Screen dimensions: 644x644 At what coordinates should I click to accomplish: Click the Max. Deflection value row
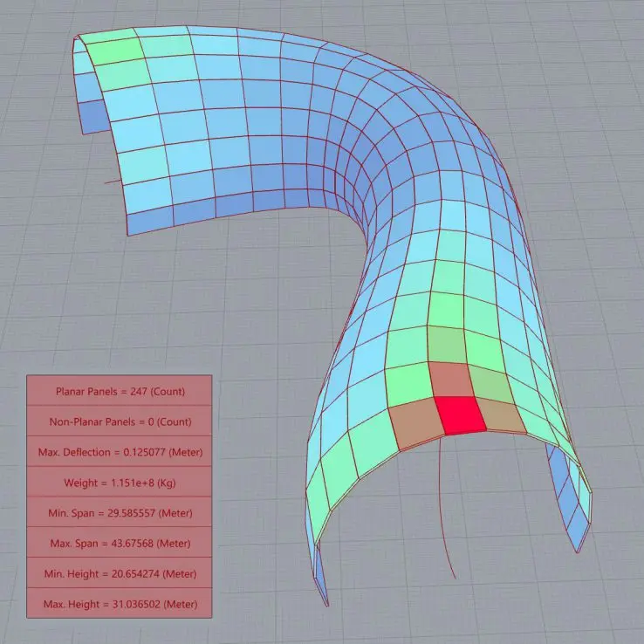pyautogui.click(x=119, y=452)
